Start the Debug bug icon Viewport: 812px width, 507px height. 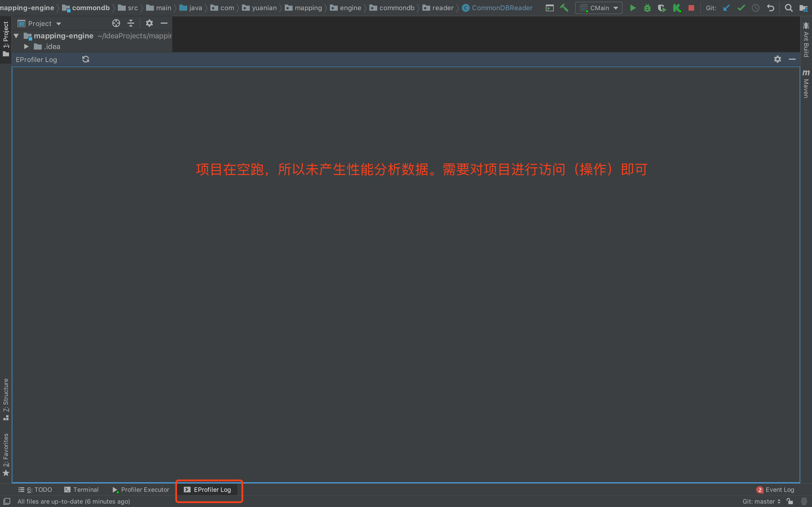point(647,8)
